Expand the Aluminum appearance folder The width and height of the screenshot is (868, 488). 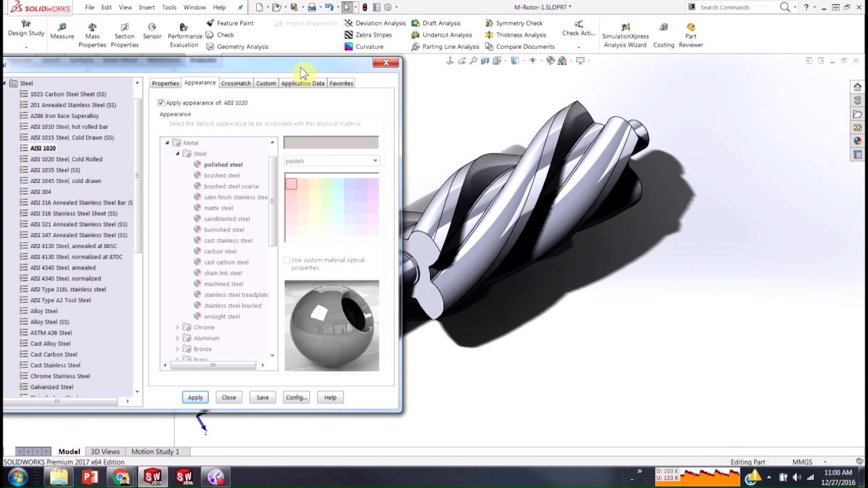(178, 338)
